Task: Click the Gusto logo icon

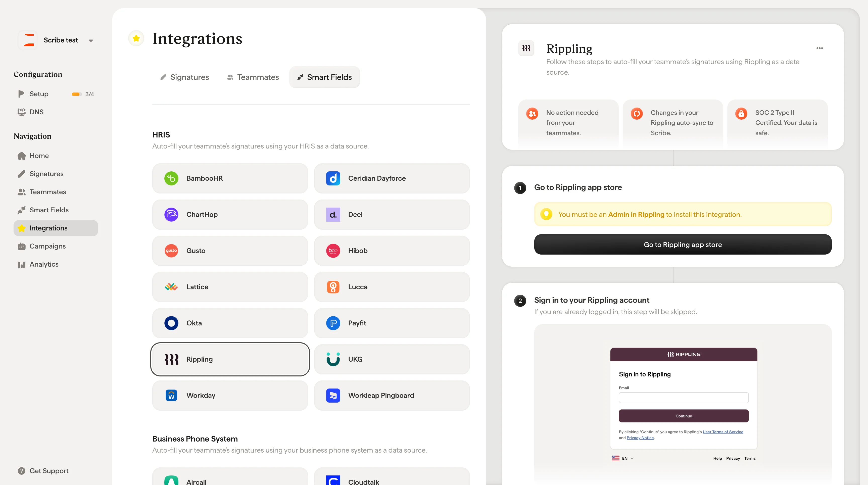Action: pos(171,251)
